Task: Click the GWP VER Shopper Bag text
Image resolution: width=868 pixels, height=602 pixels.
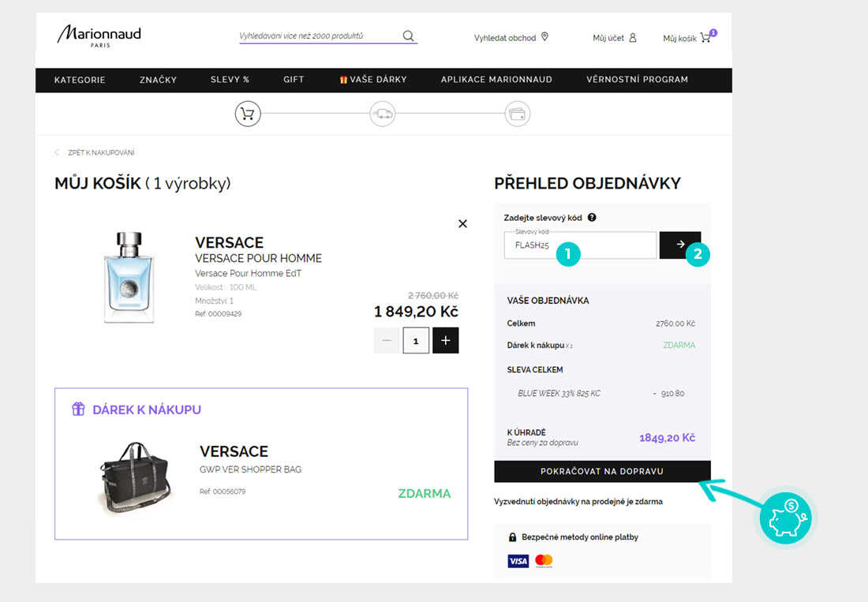Action: (x=250, y=469)
